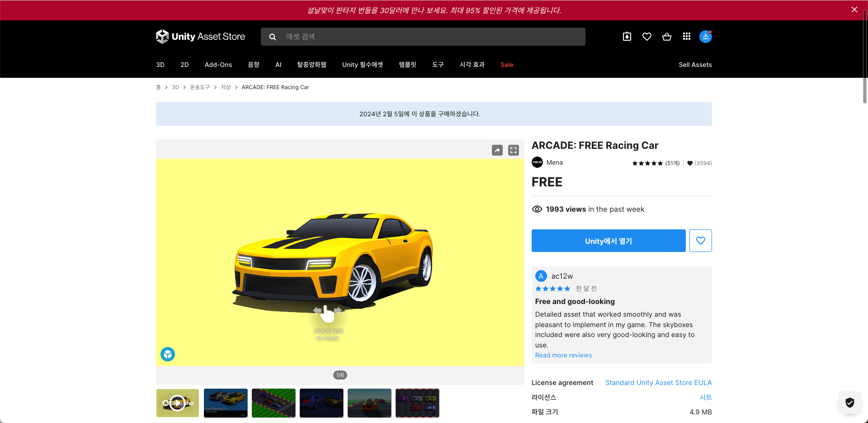868x423 pixels.
Task: Open the Add-Ons menu
Action: pyautogui.click(x=218, y=65)
